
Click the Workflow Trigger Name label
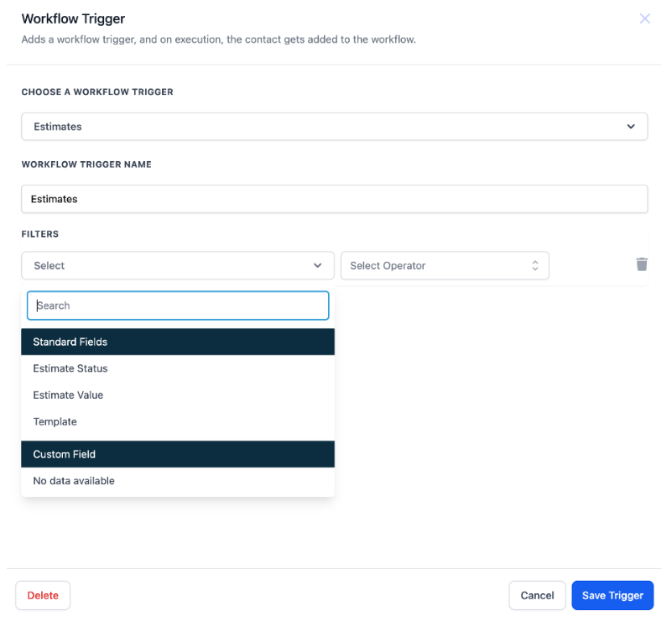pyautogui.click(x=86, y=164)
